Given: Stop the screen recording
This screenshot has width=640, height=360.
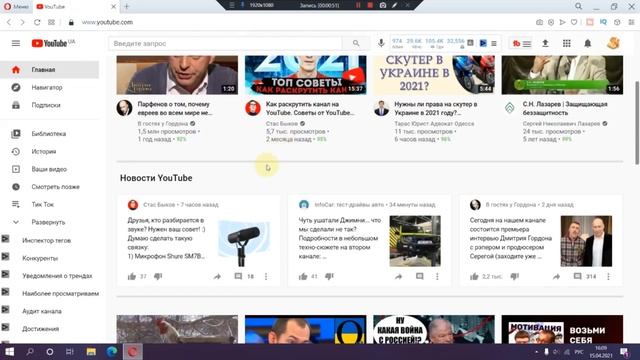Looking at the screenshot, I should (370, 5).
